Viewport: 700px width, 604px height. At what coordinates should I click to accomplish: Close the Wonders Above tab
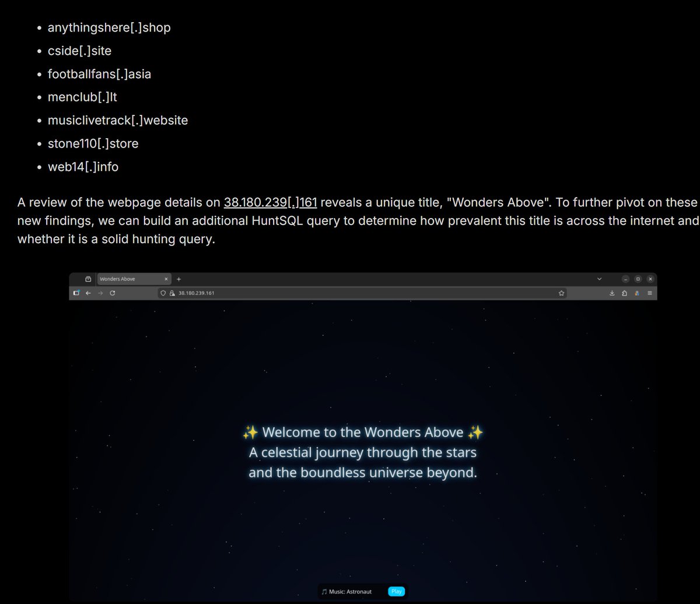[x=166, y=279]
